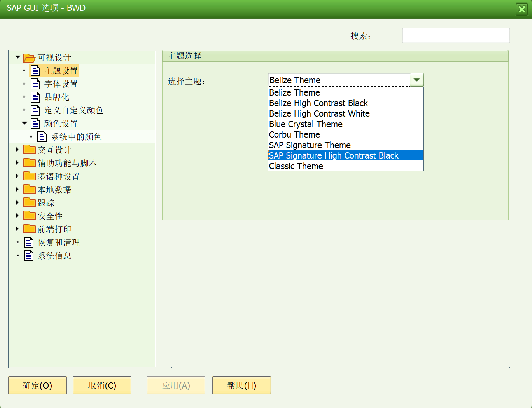Screen dimensions: 532x408
Task: Select Classic Theme from the list
Action: coord(296,166)
